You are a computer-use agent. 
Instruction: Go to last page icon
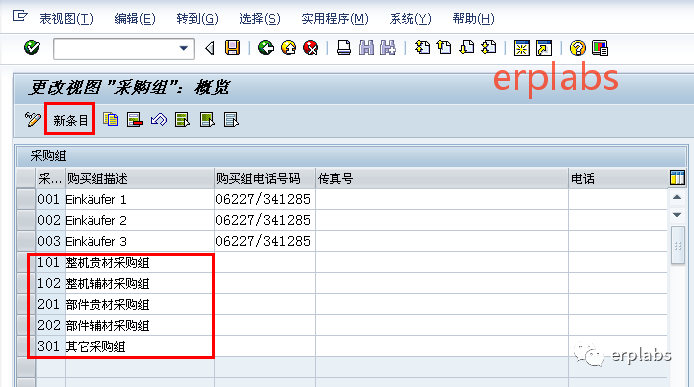click(x=489, y=47)
